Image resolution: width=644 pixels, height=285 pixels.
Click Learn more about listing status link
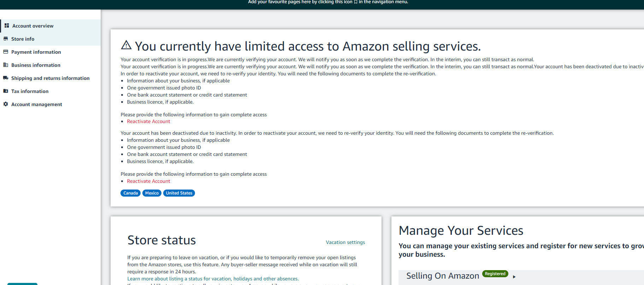click(x=213, y=279)
